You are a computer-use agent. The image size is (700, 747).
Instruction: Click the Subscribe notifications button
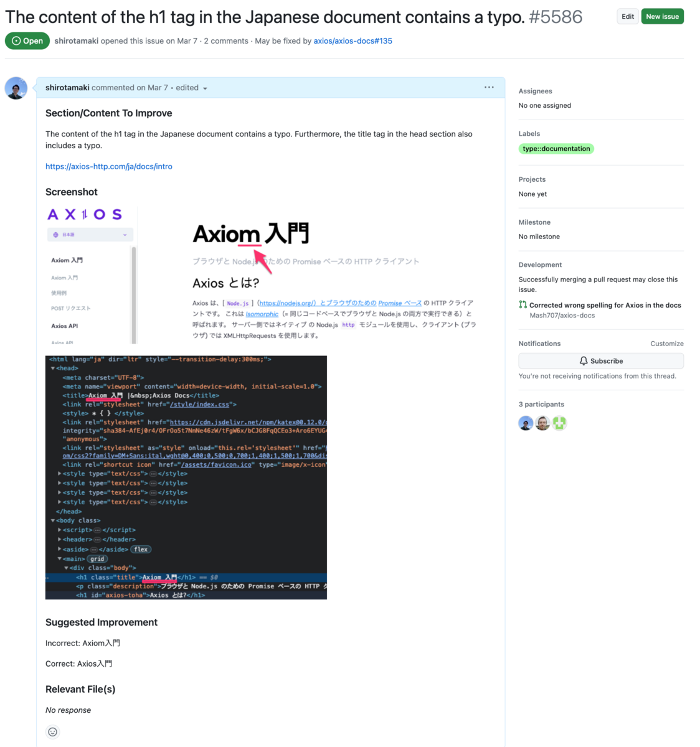point(601,361)
